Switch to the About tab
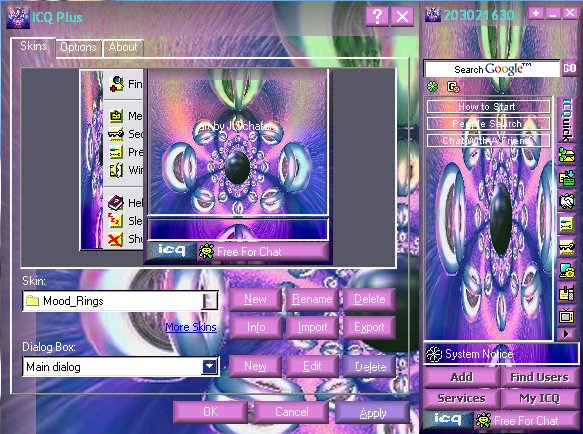This screenshot has height=434, width=583. coord(123,47)
